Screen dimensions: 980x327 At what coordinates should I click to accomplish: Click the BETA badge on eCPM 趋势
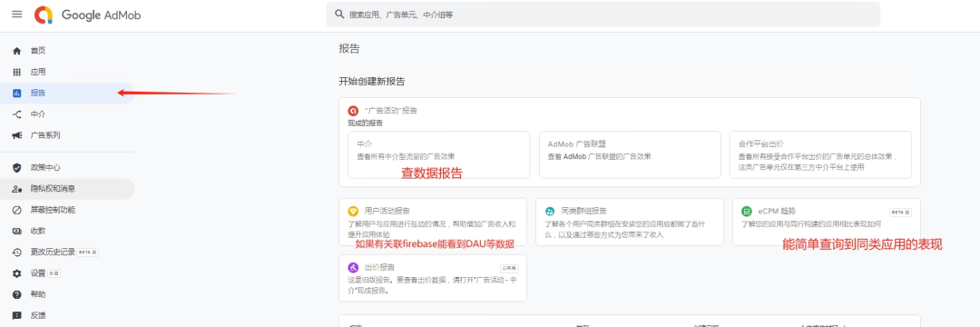coord(901,213)
